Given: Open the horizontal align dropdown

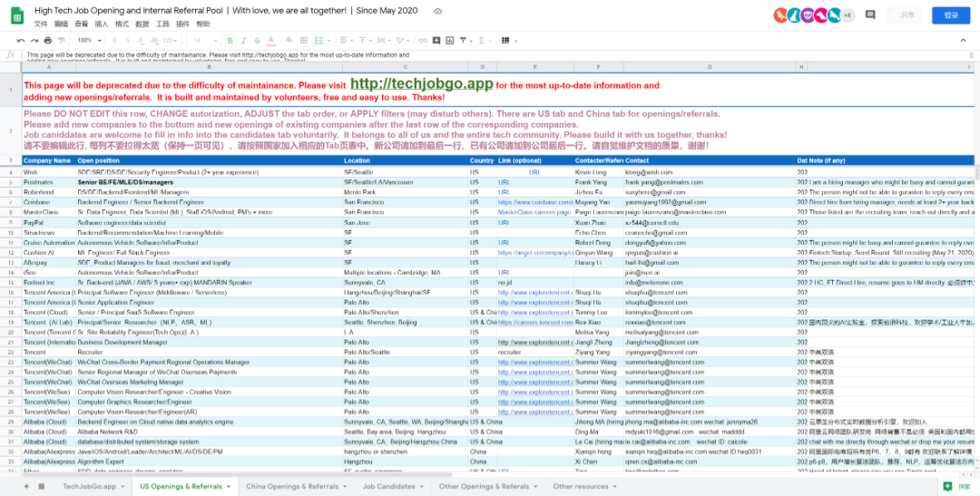Looking at the screenshot, I should click(x=347, y=41).
